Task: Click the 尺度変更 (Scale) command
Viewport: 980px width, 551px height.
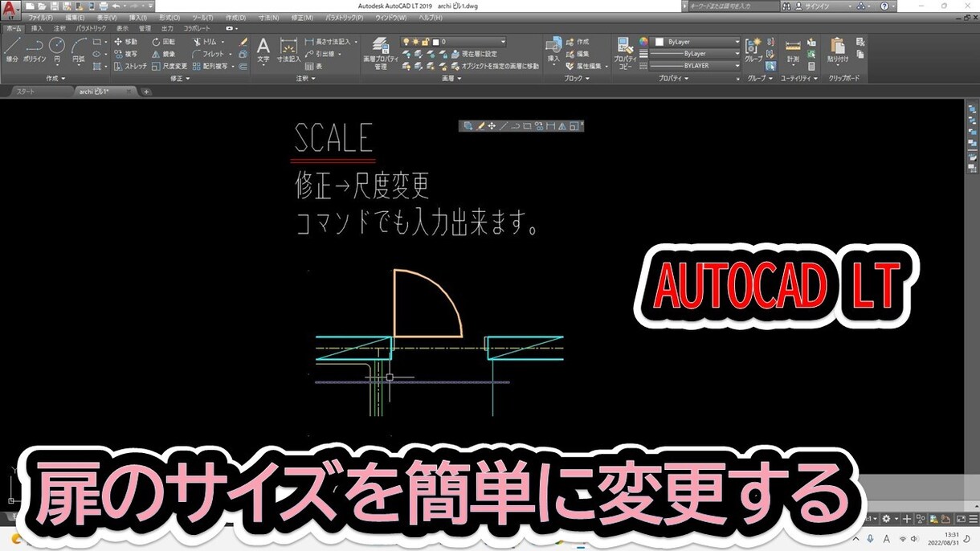Action: 169,66
